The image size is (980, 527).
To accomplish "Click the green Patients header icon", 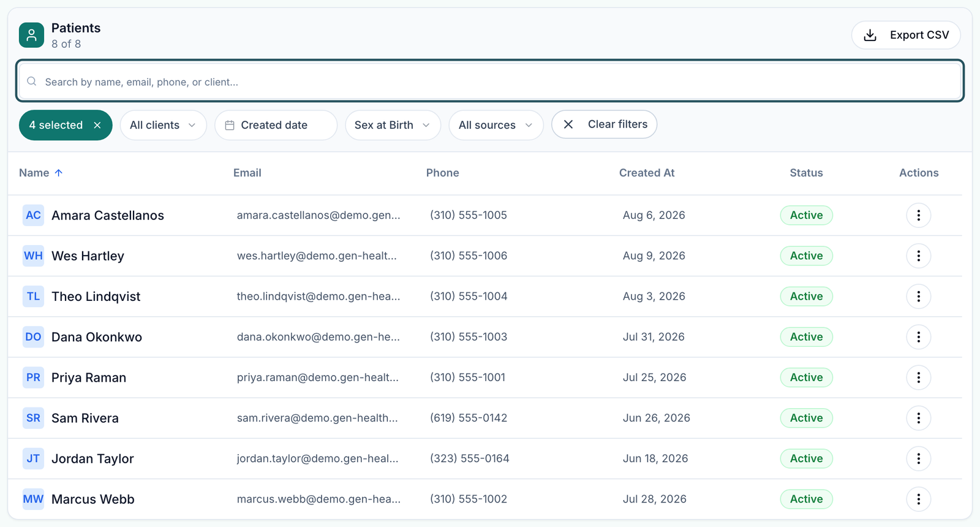I will (31, 35).
